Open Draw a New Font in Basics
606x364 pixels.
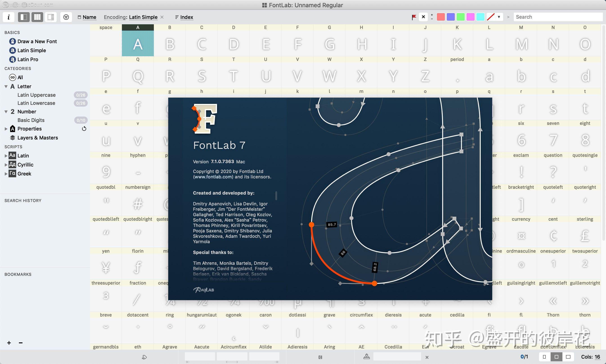(x=37, y=41)
